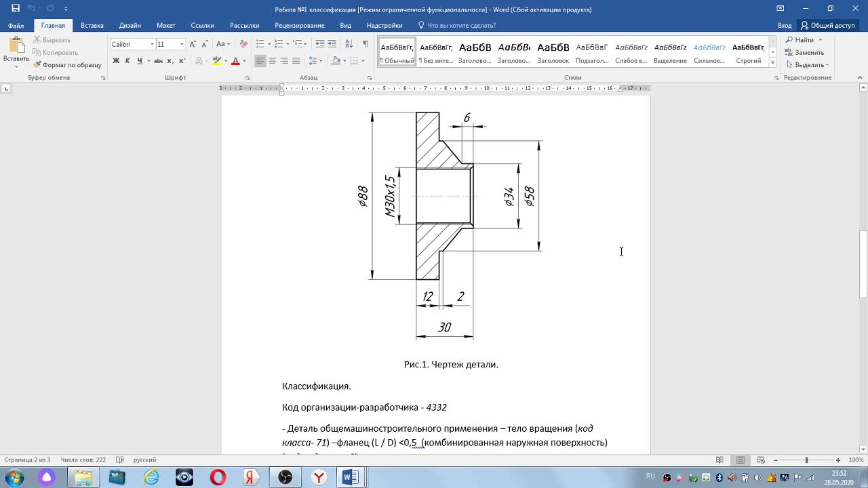Switch to Read Mode view in status bar
The width and height of the screenshot is (868, 488).
pos(720,460)
